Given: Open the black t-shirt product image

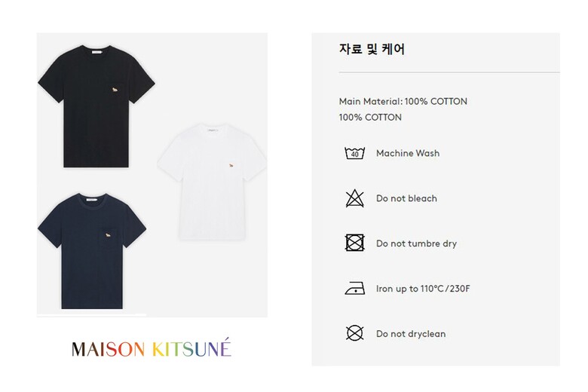Looking at the screenshot, I should point(96,106).
